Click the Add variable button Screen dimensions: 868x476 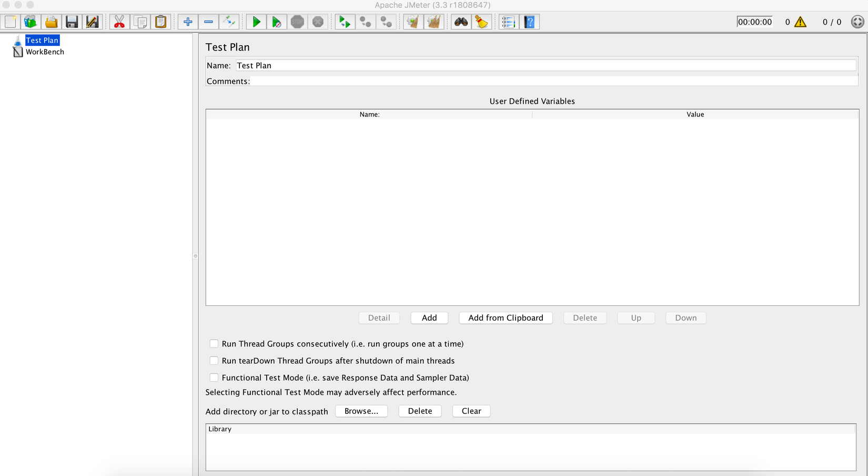(429, 318)
